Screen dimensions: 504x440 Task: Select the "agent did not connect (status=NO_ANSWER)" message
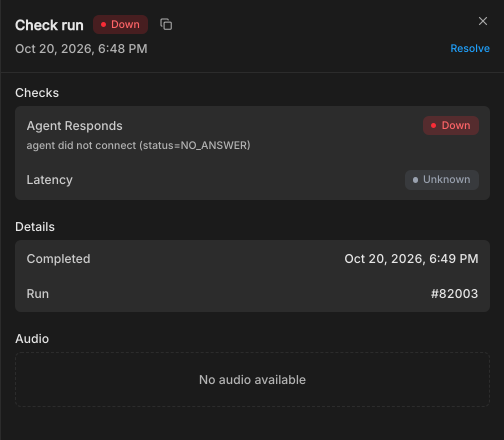[x=138, y=145]
